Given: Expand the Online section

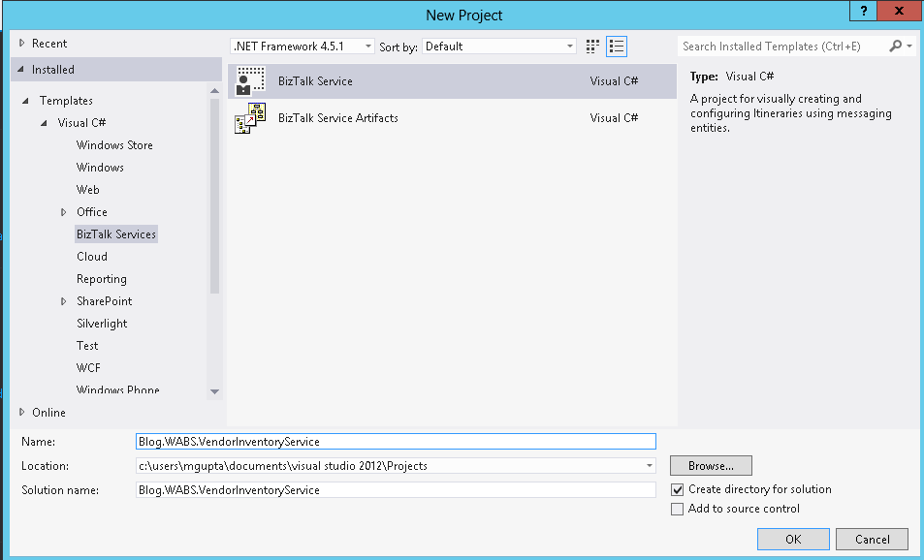Looking at the screenshot, I should point(21,412).
